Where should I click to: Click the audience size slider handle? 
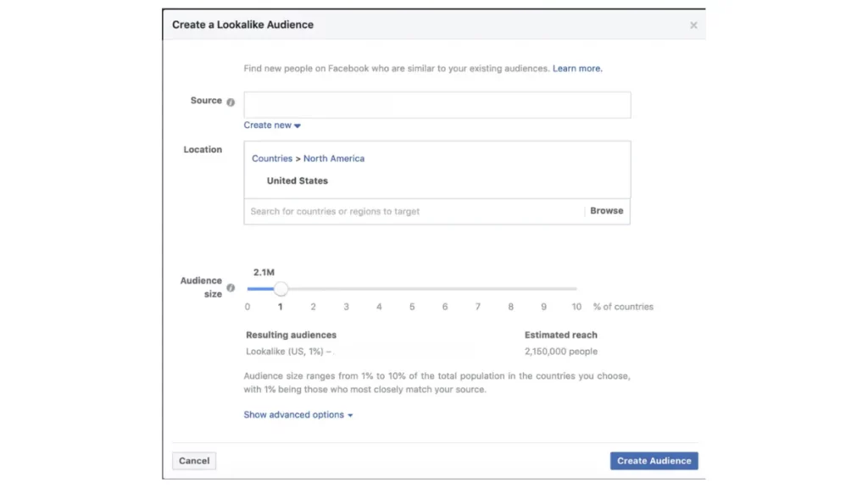point(281,288)
